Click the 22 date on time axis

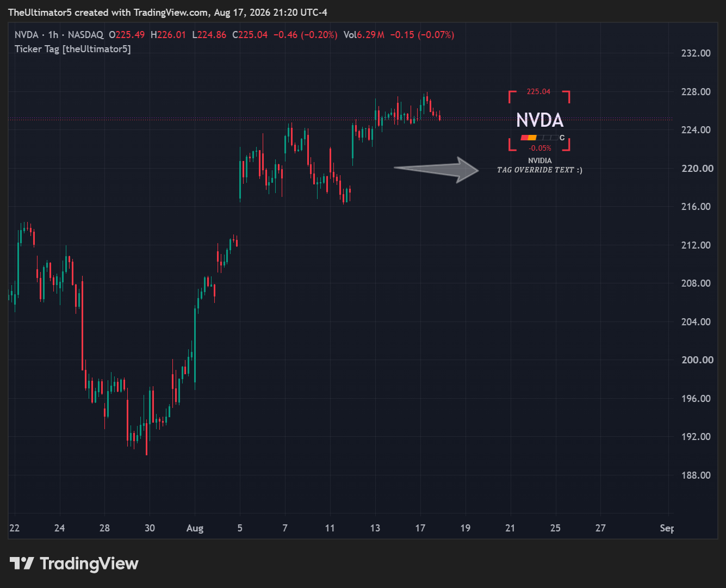[x=15, y=528]
